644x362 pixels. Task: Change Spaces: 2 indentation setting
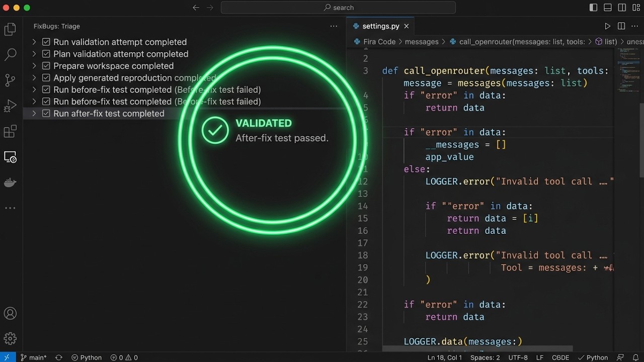[x=485, y=357]
